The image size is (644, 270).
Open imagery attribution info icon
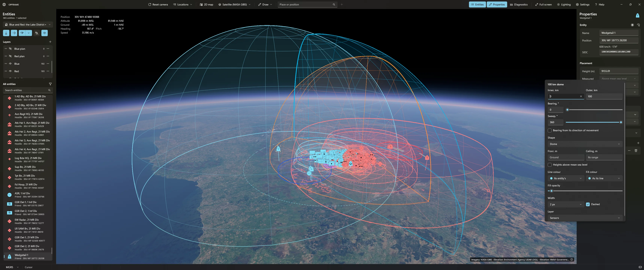pyautogui.click(x=572, y=260)
